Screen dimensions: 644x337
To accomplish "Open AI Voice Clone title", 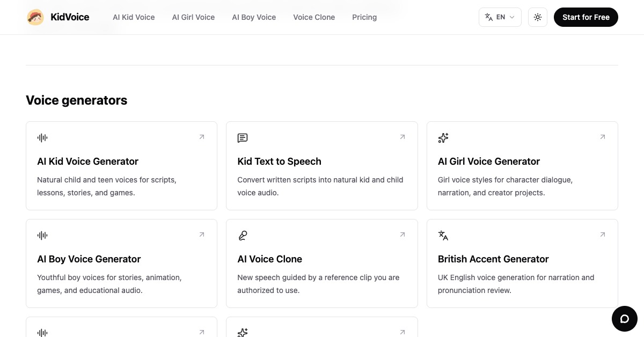I will tap(269, 259).
